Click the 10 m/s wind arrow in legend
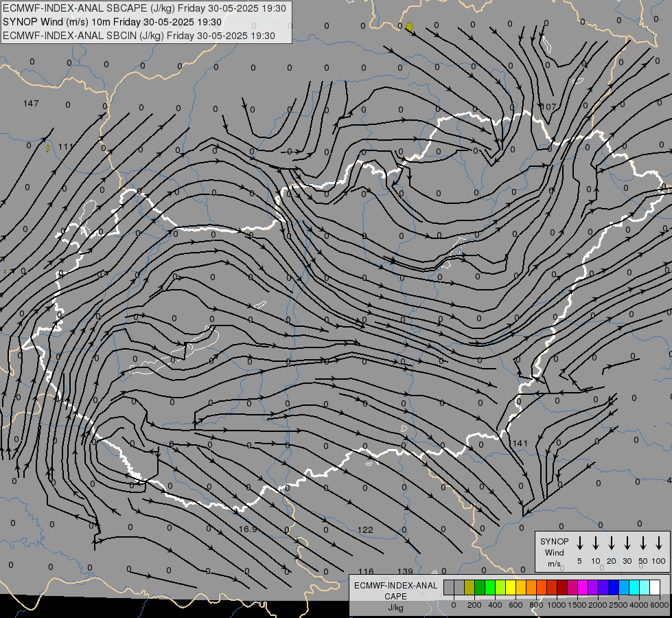Screen dimensions: 672x618 pyautogui.click(x=595, y=543)
